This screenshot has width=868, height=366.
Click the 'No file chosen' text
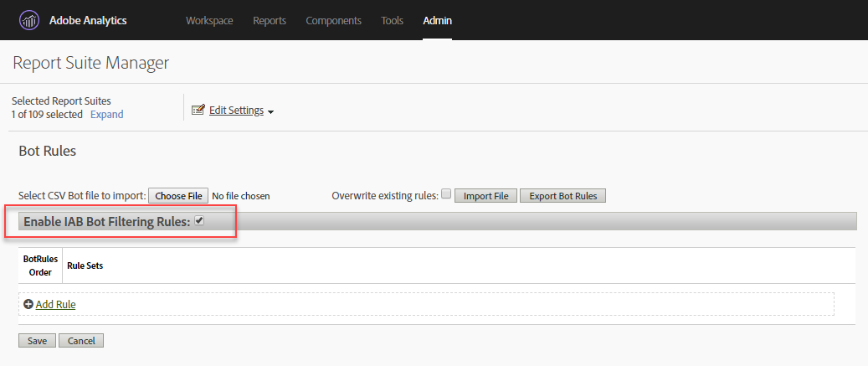tap(241, 195)
